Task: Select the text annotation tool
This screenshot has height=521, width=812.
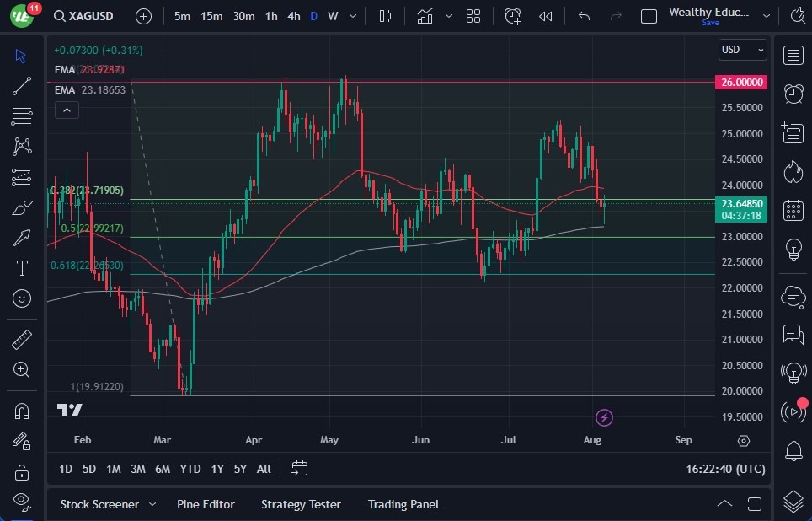Action: (x=22, y=268)
